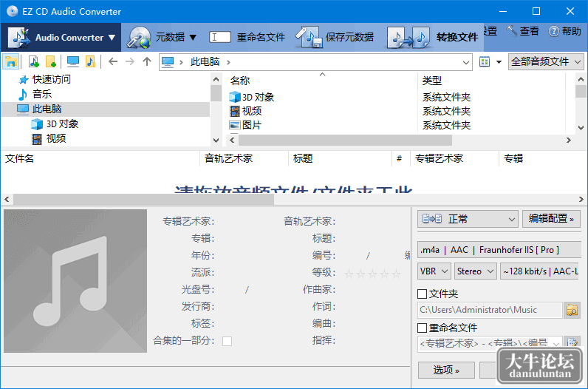Click the add folder icon

coord(51,61)
